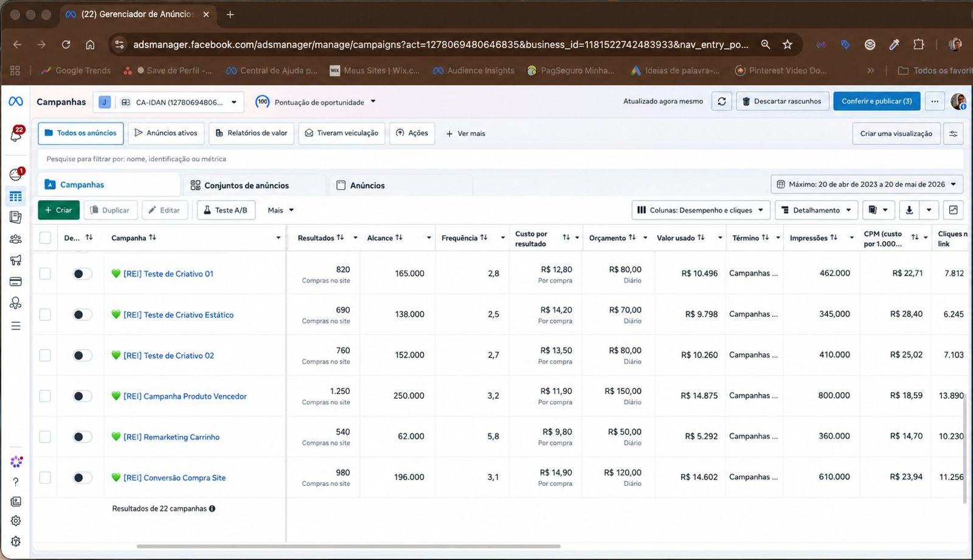The height and width of the screenshot is (560, 973).
Task: Reload the browser page
Action: point(66,44)
